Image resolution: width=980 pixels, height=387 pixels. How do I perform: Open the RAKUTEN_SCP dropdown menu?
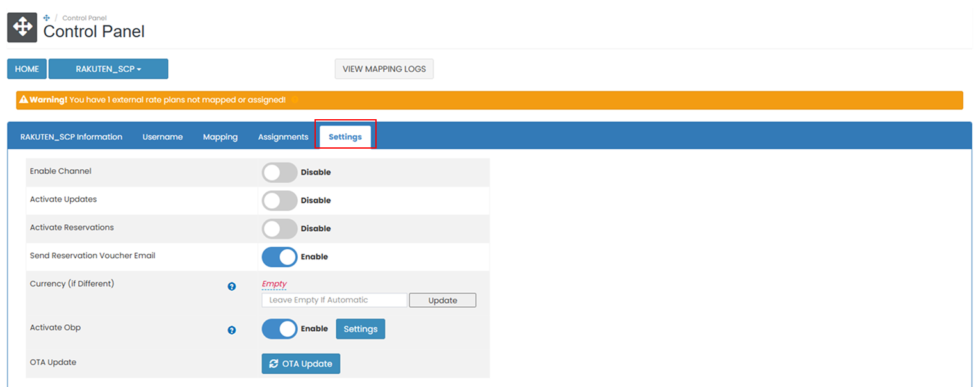[x=108, y=69]
